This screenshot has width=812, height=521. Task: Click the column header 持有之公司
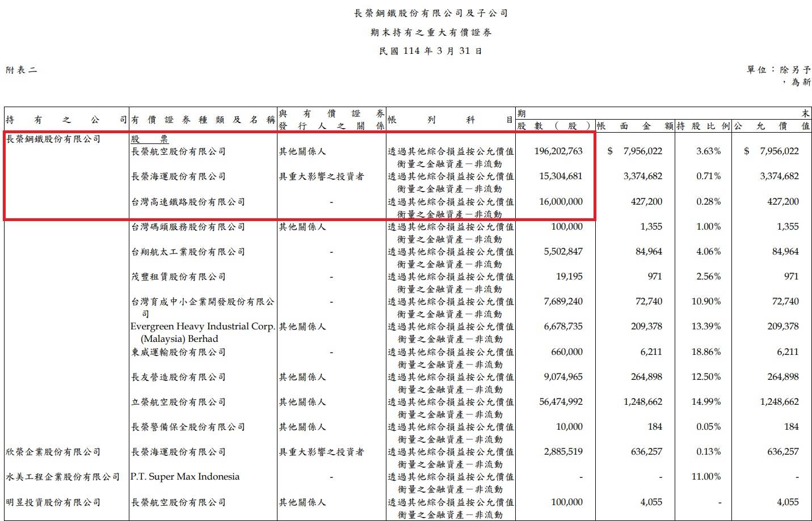coord(66,120)
